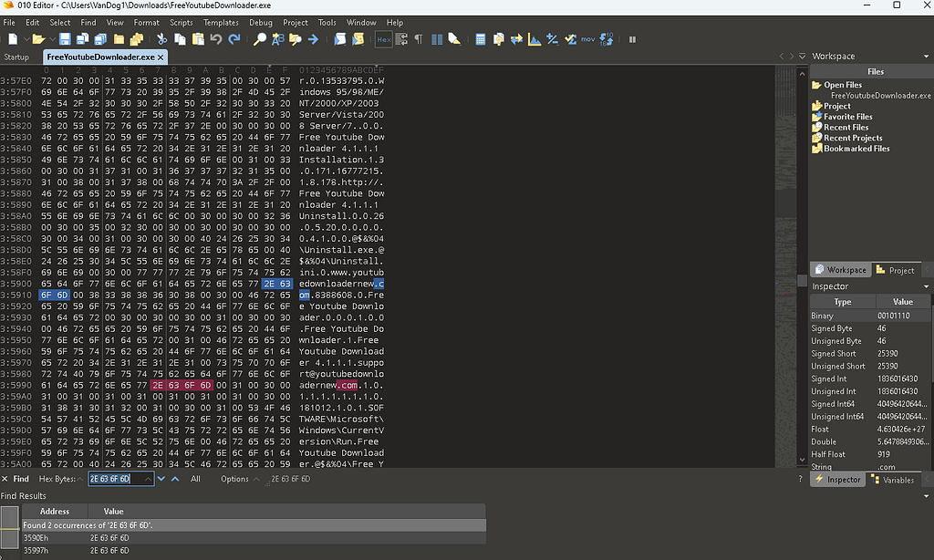934x560 pixels.
Task: Click the Replace A-B icon
Action: [277, 39]
